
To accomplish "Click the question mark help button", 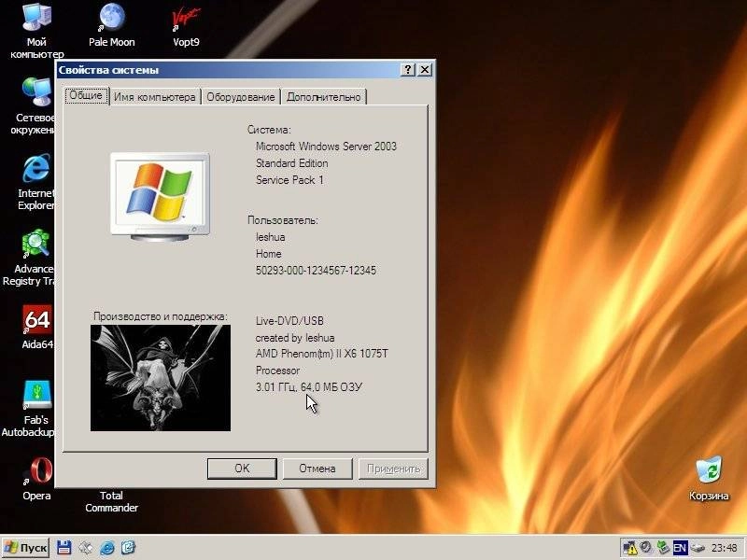I will 408,70.
